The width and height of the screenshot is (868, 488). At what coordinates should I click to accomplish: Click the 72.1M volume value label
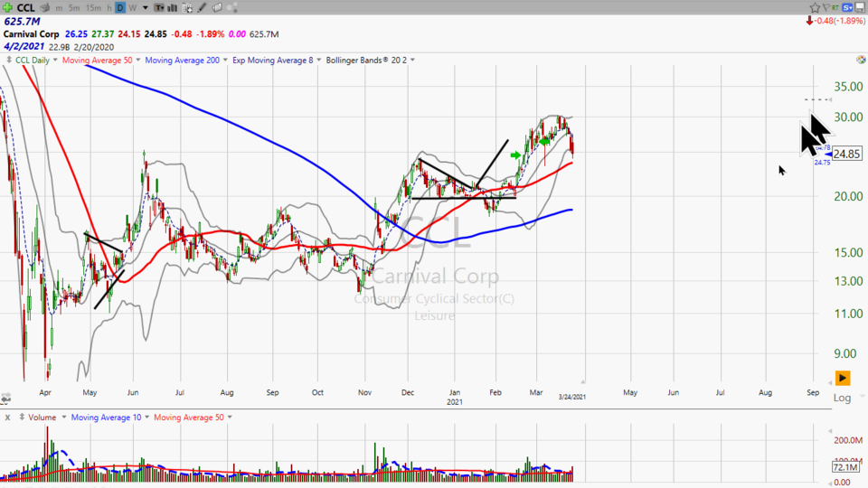[846, 467]
